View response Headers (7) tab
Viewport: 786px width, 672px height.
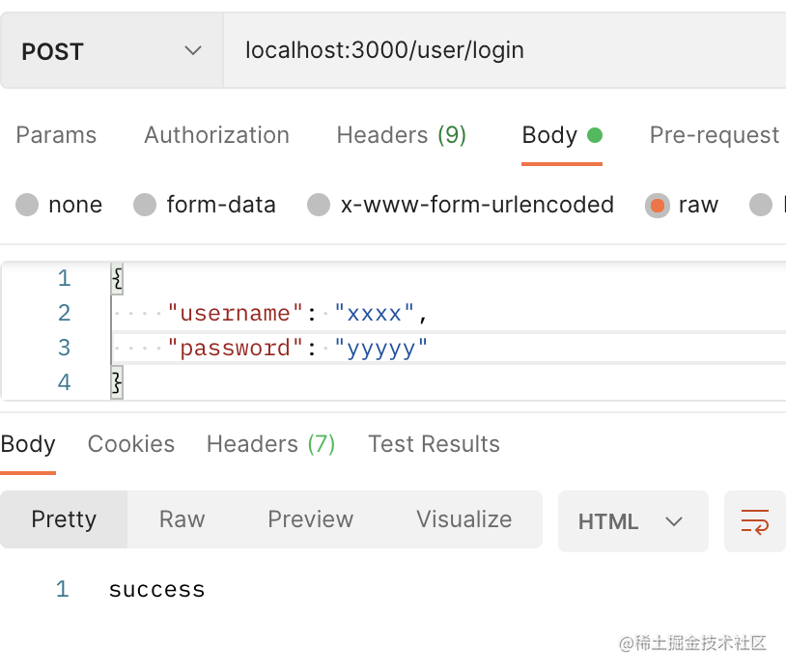[x=270, y=444]
